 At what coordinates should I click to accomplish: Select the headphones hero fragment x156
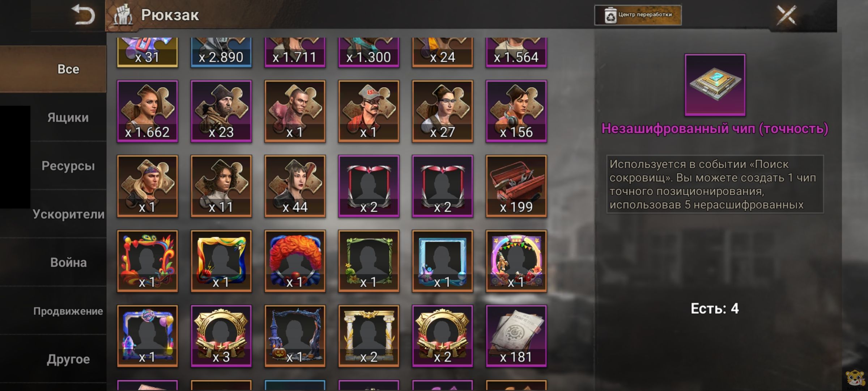tap(516, 111)
